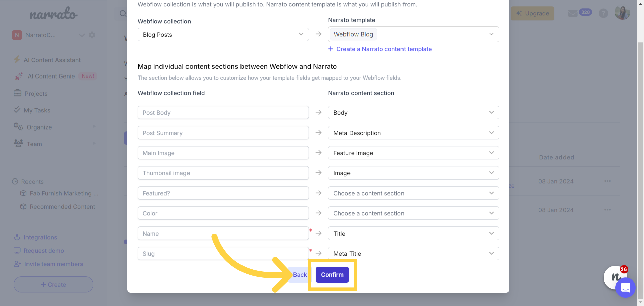Choose a content section for Featured?
Screen dimensions: 644x306
414,193
